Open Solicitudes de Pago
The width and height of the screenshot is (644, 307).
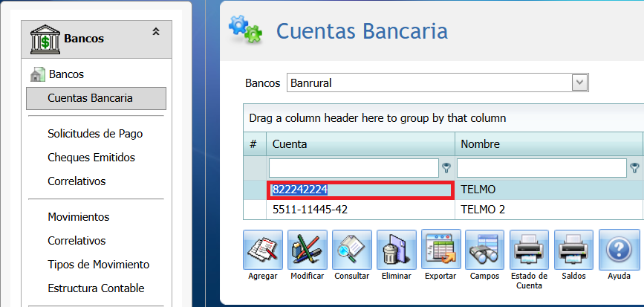point(95,134)
